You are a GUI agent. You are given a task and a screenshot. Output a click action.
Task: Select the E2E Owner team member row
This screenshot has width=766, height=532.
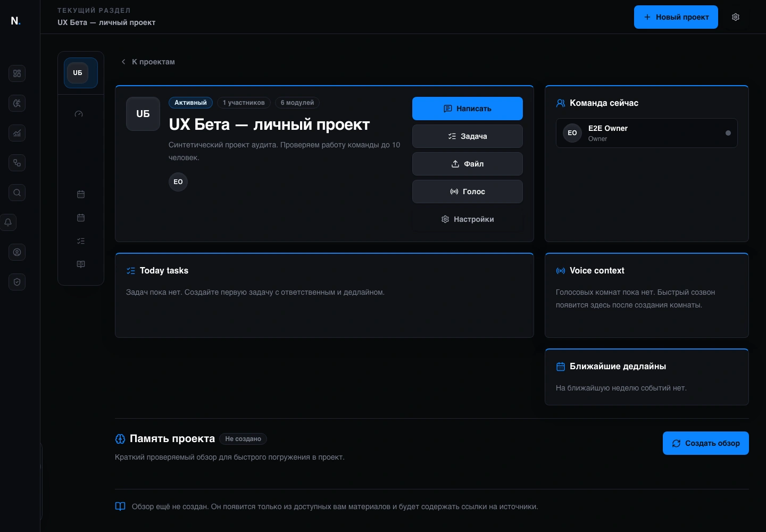pos(647,133)
